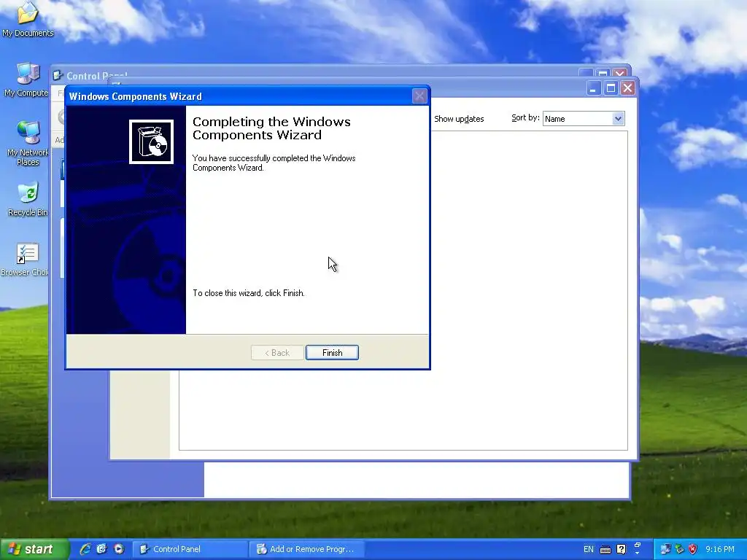Screen dimensions: 747x560
Task: Minimize Add or Remove Programs window
Action: point(593,88)
